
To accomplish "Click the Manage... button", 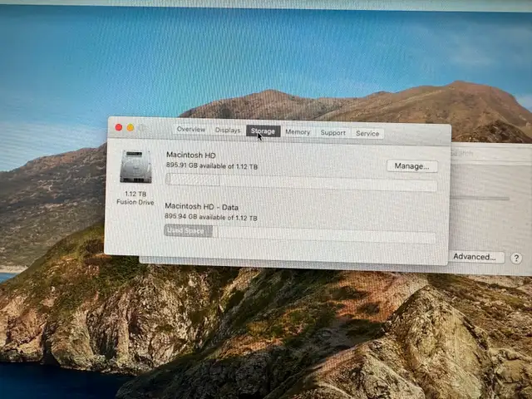I will 412,166.
